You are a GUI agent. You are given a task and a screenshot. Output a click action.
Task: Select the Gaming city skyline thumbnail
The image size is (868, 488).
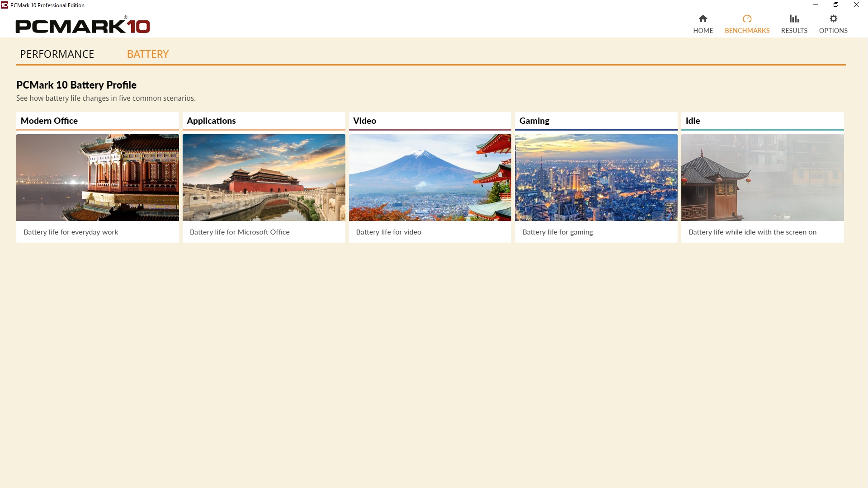[x=596, y=178]
